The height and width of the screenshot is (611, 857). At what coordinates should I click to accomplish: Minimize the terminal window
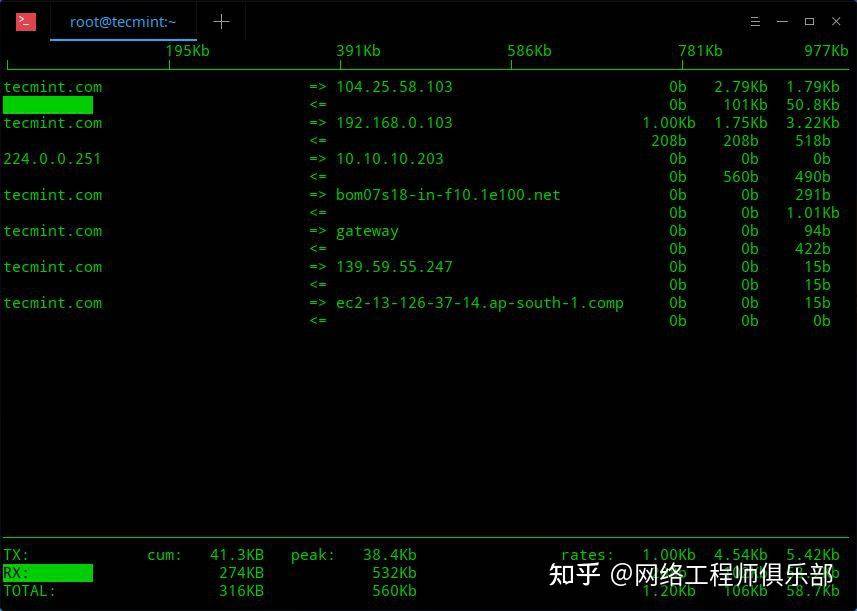point(782,21)
